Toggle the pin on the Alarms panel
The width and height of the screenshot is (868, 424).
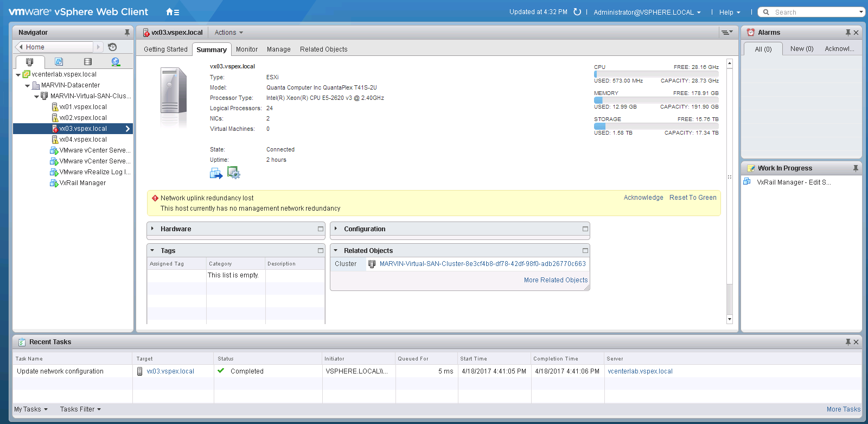848,33
